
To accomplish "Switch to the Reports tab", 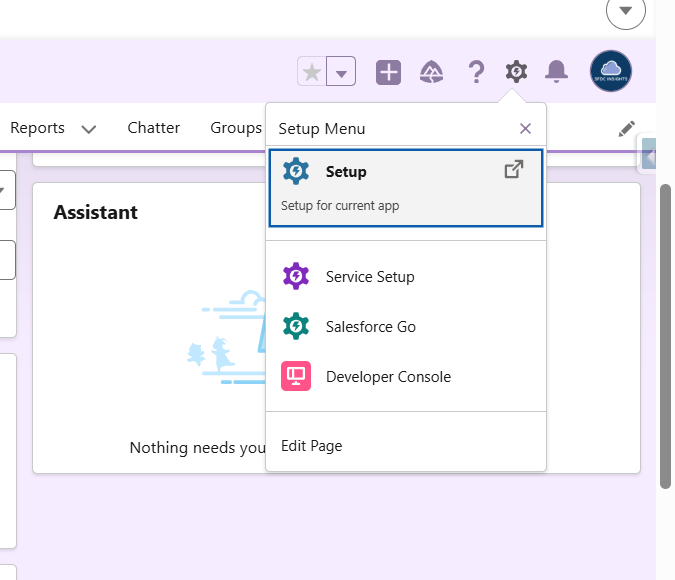I will coord(37,128).
